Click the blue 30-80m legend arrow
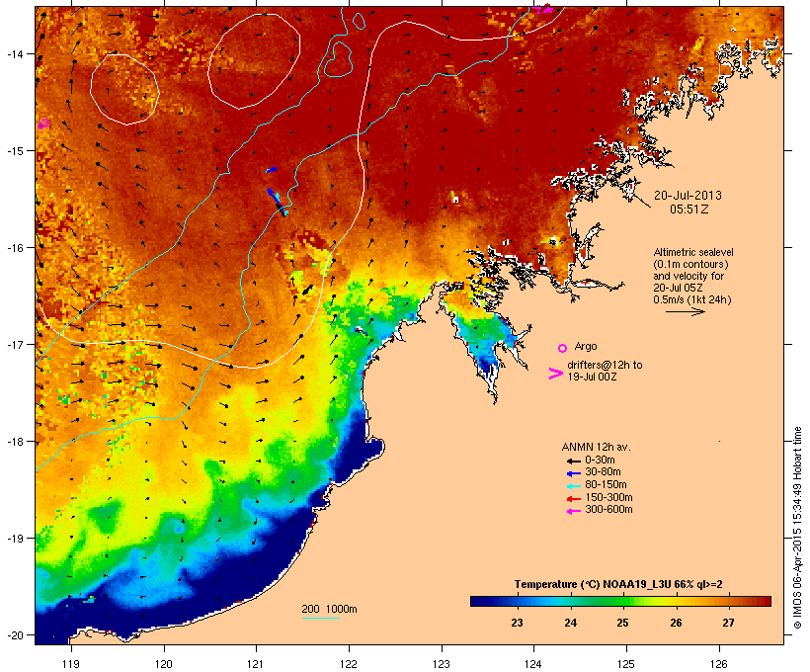This screenshot has width=810, height=672. click(573, 473)
